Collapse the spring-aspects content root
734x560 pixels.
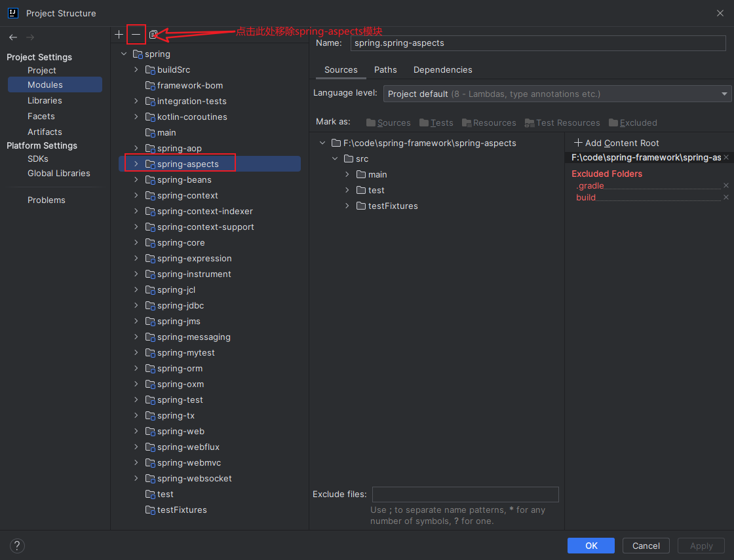322,143
